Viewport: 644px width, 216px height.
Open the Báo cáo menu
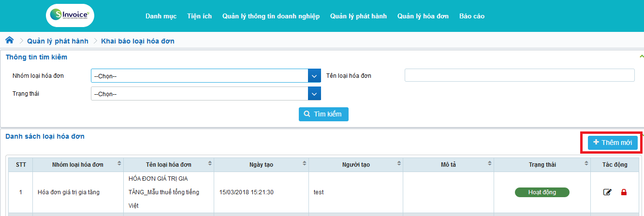(472, 16)
